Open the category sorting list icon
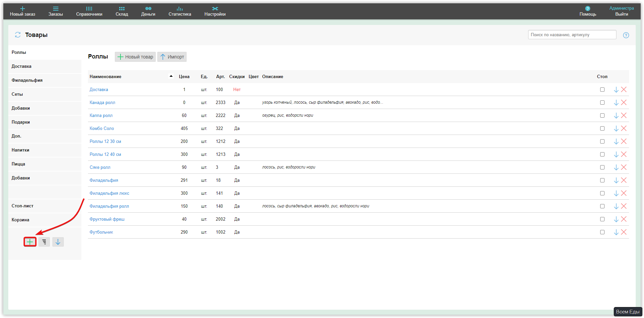Image resolution: width=644 pixels, height=318 pixels. [44, 242]
